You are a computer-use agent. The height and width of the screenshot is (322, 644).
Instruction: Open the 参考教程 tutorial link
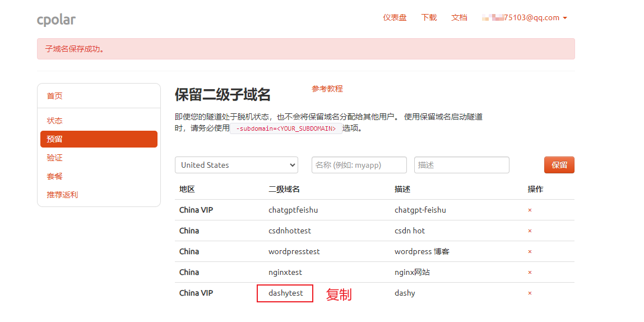(x=327, y=89)
